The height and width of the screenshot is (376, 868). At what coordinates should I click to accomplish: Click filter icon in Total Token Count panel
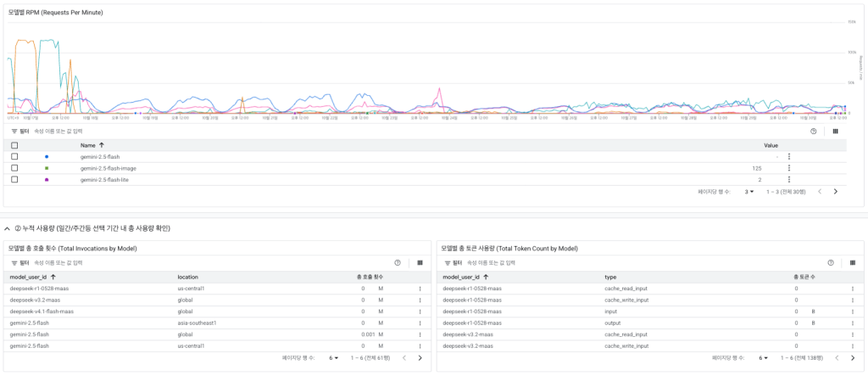point(448,263)
